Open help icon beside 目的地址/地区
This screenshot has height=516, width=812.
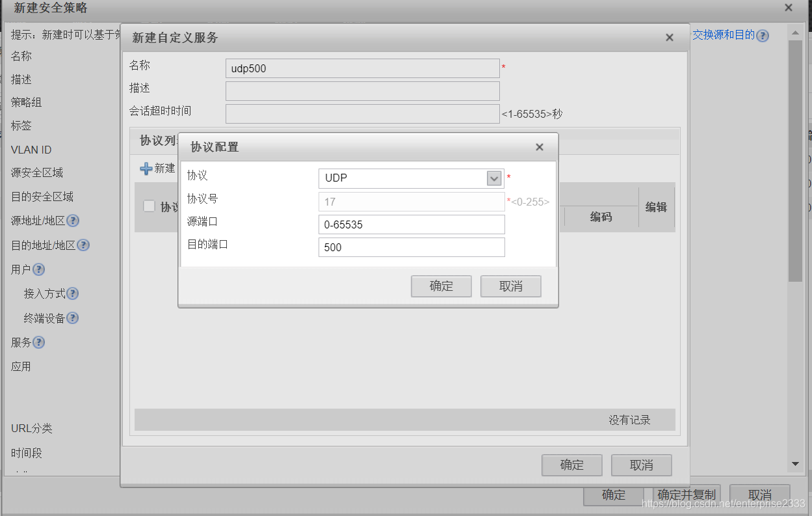pyautogui.click(x=83, y=245)
